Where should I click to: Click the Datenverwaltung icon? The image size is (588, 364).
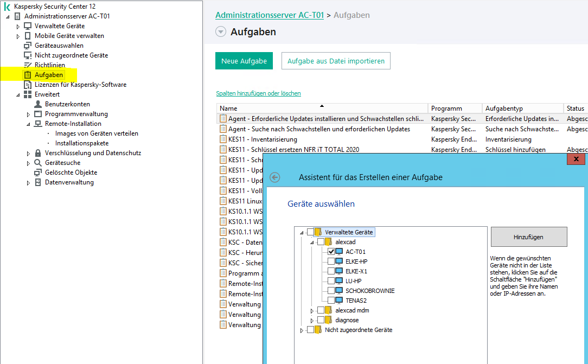38,182
